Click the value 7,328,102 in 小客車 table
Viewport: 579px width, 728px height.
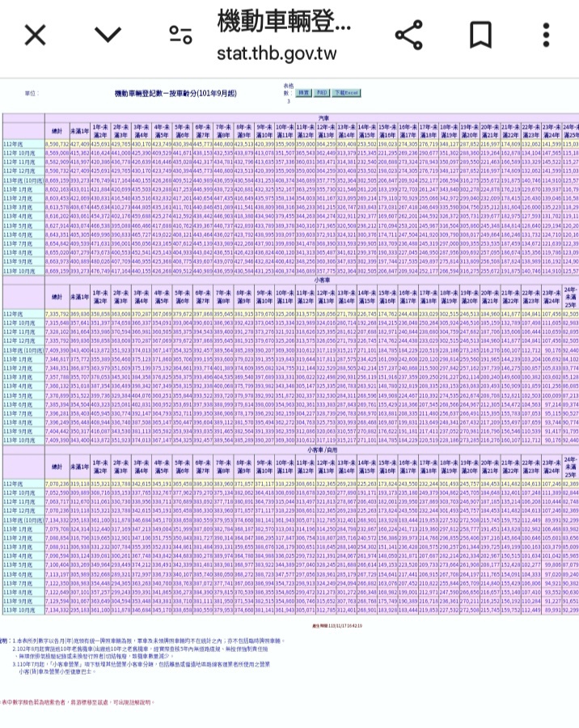pos(57,332)
